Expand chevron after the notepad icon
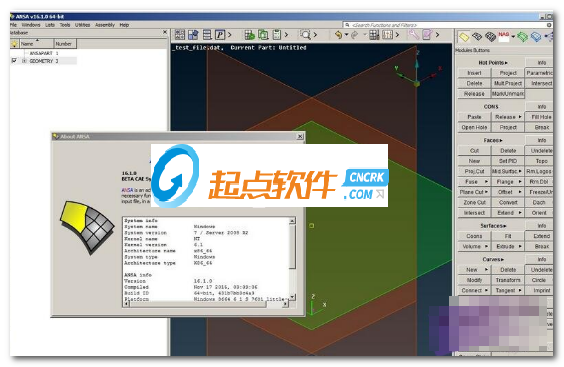This screenshot has height=367, width=564. click(x=437, y=35)
